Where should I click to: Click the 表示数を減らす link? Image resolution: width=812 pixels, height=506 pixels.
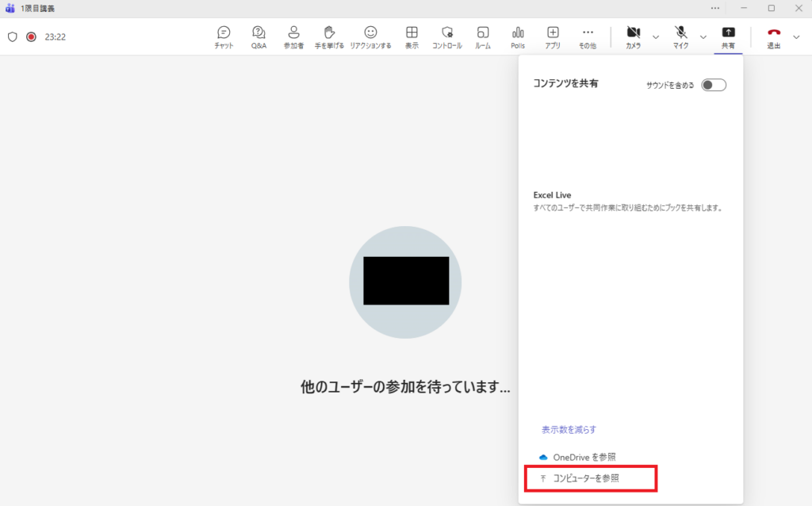pos(569,429)
